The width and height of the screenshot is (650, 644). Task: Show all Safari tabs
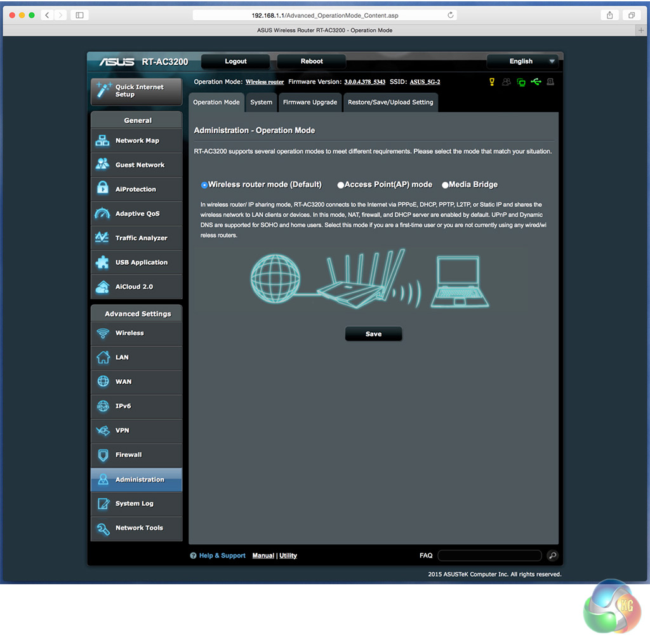pyautogui.click(x=632, y=15)
